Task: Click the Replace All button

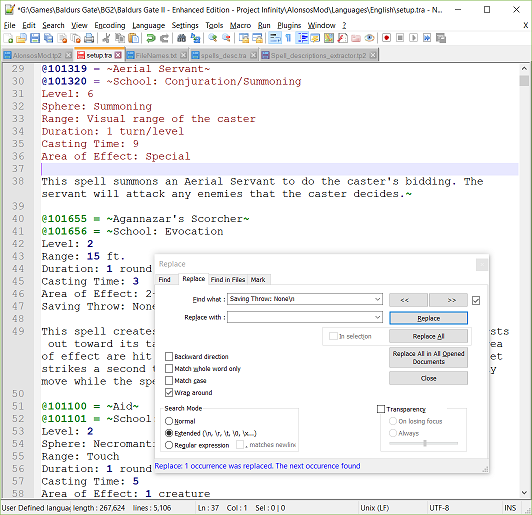Action: [429, 336]
